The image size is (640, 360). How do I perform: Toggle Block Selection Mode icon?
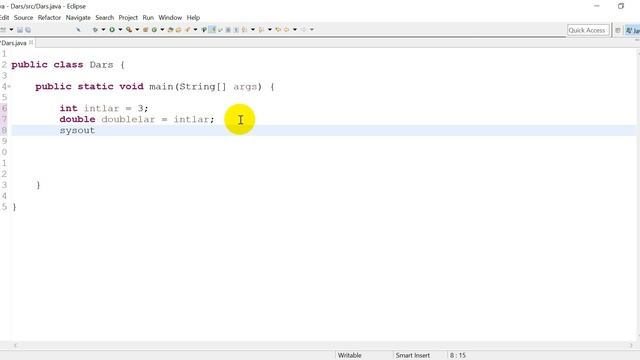(228, 29)
